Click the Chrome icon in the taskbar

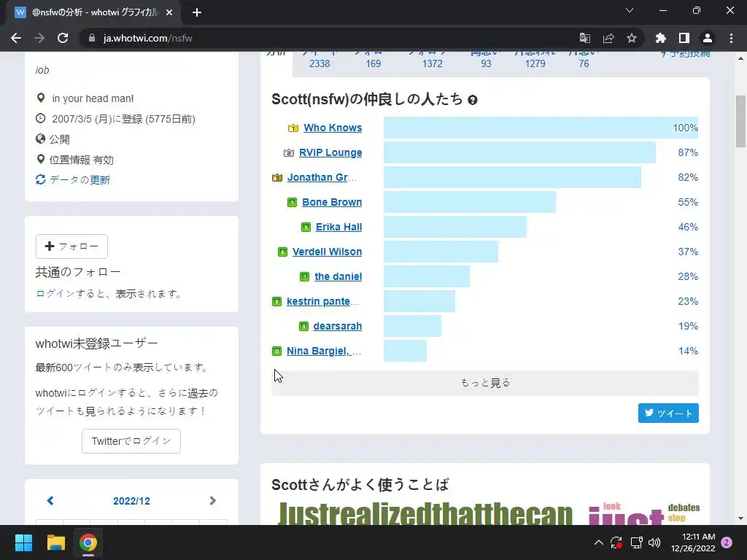(x=88, y=542)
